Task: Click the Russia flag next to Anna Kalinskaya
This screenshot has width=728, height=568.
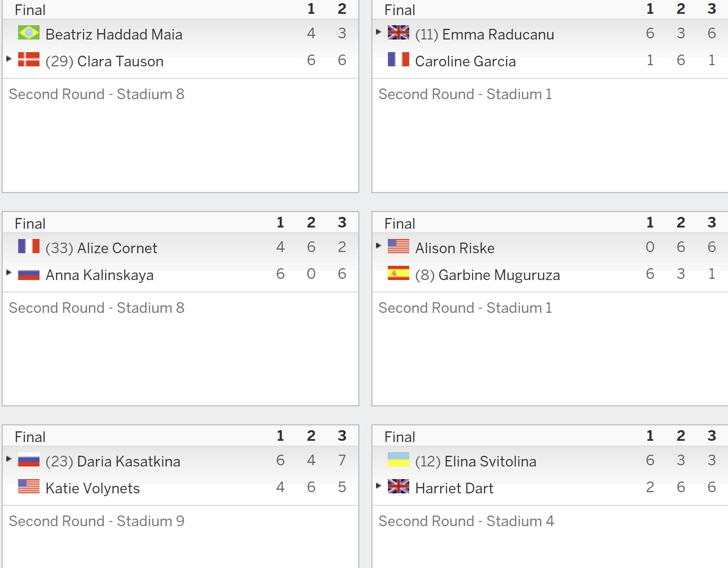Action: pos(29,273)
